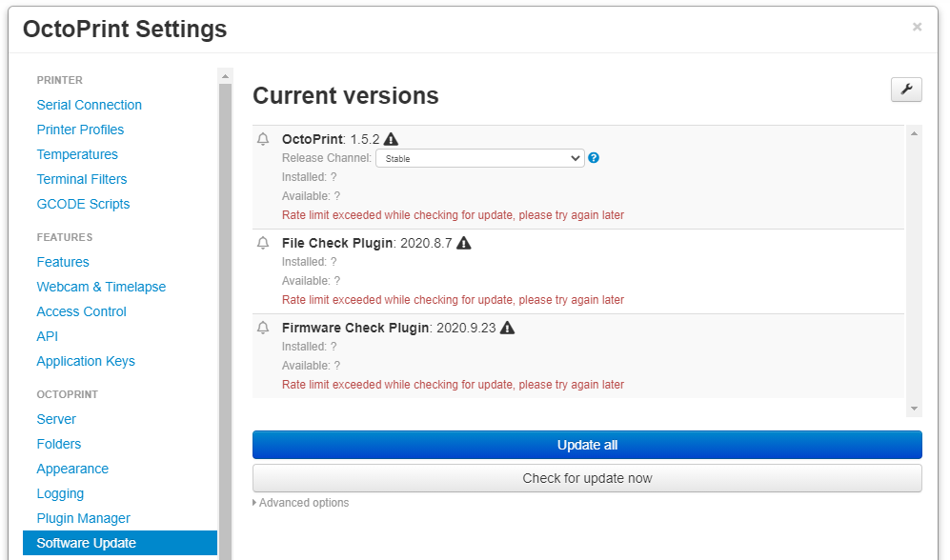This screenshot has height=560, width=950.
Task: Open the Access Control settings
Action: pyautogui.click(x=81, y=311)
